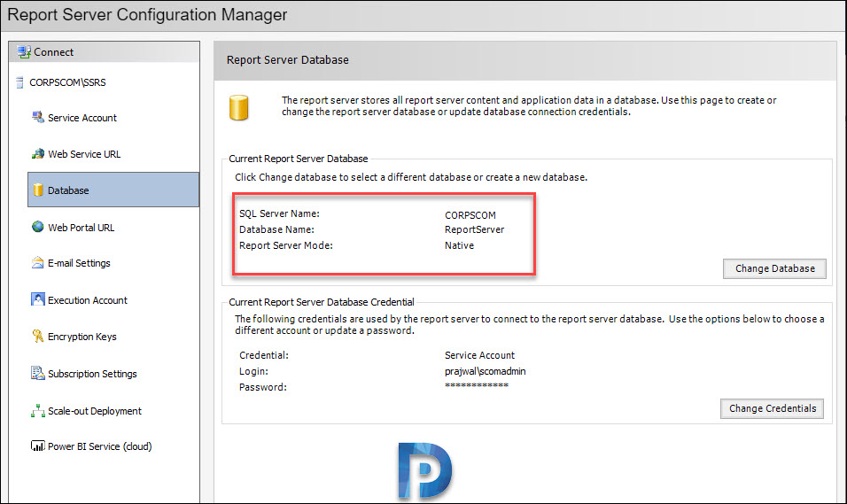Click the Login label
This screenshot has width=847, height=504.
point(254,371)
